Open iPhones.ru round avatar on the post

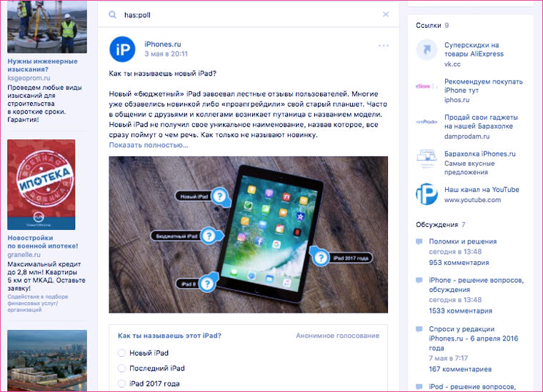[122, 49]
